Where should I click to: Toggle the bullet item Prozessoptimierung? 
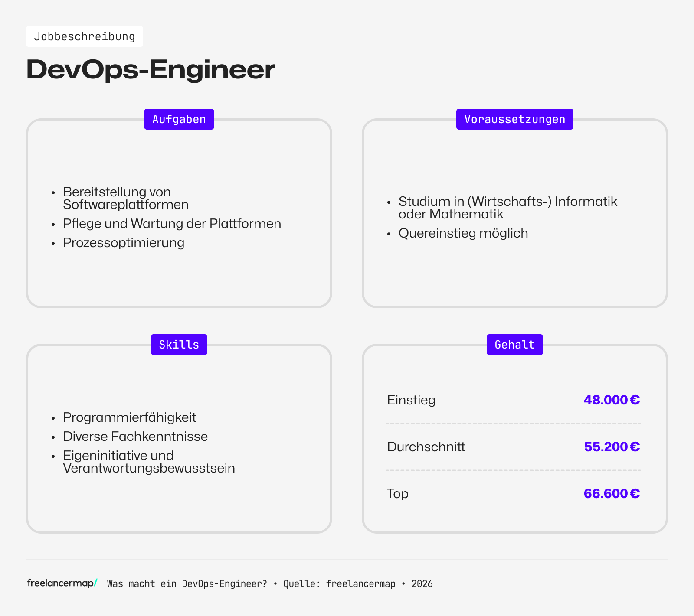[x=124, y=242]
